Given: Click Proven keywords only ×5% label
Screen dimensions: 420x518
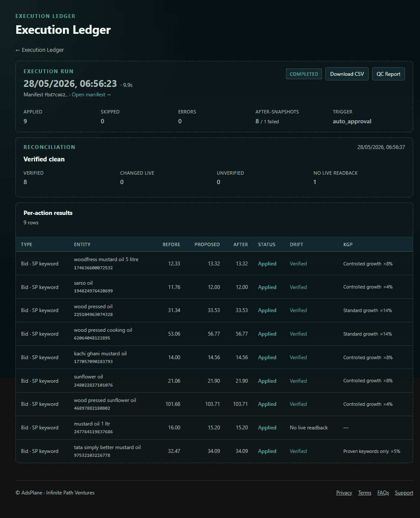Looking at the screenshot, I should point(372,451).
